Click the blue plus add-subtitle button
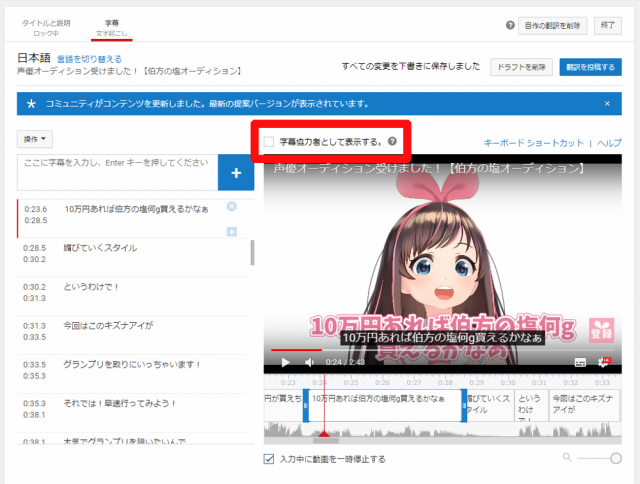640x484 pixels. coord(236,173)
